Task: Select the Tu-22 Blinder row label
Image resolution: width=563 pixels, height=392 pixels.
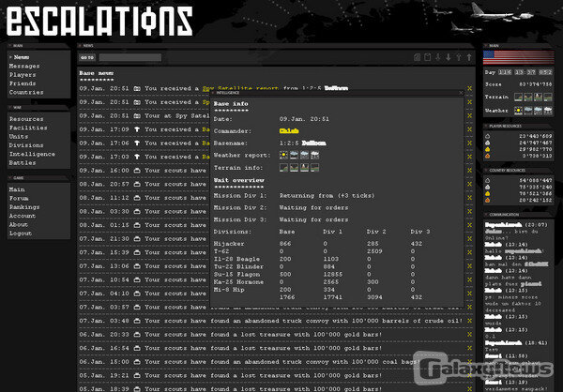Action: click(x=238, y=266)
